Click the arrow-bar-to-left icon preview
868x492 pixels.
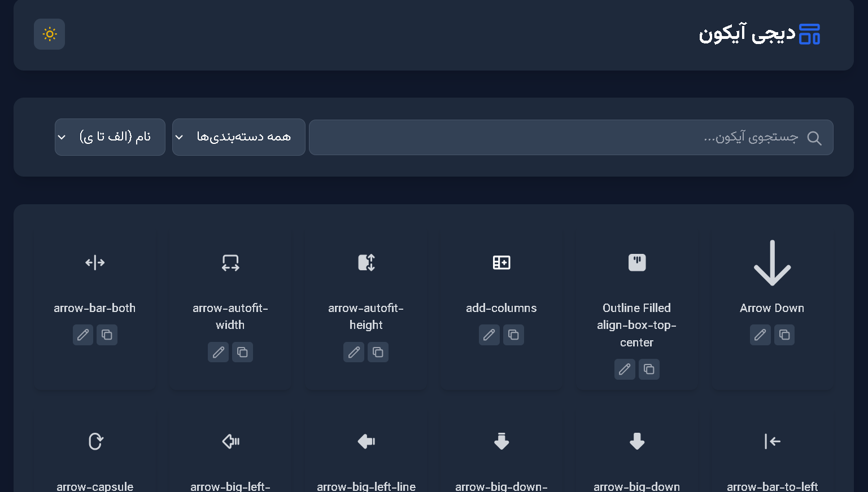pyautogui.click(x=772, y=441)
